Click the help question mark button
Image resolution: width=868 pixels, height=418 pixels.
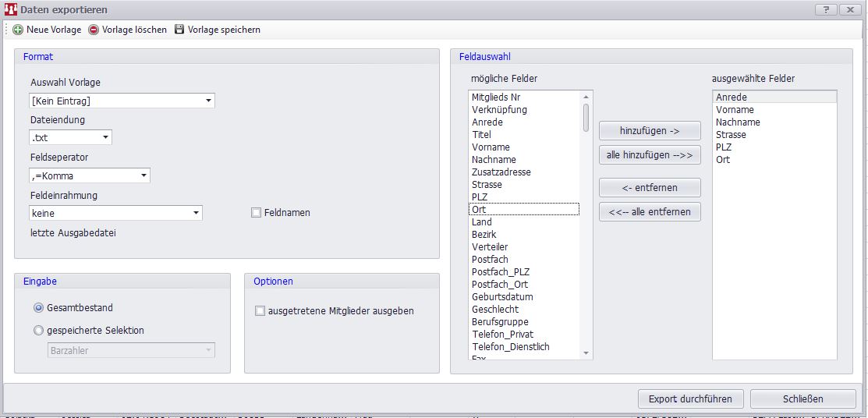pos(824,9)
